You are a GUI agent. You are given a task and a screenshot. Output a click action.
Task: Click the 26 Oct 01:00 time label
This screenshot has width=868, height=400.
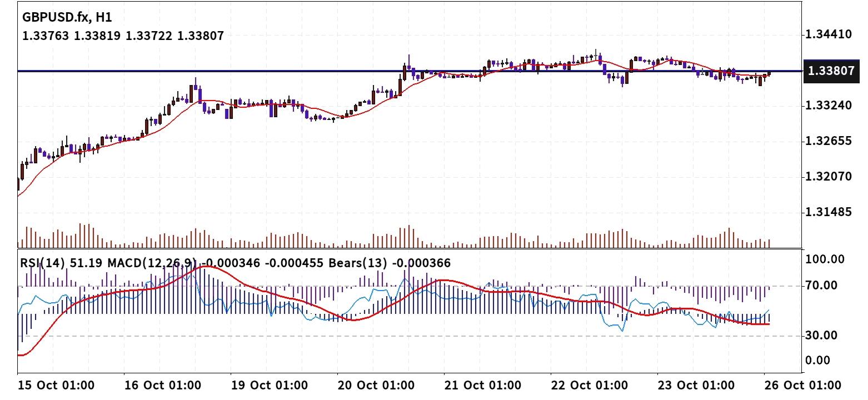[x=802, y=385]
